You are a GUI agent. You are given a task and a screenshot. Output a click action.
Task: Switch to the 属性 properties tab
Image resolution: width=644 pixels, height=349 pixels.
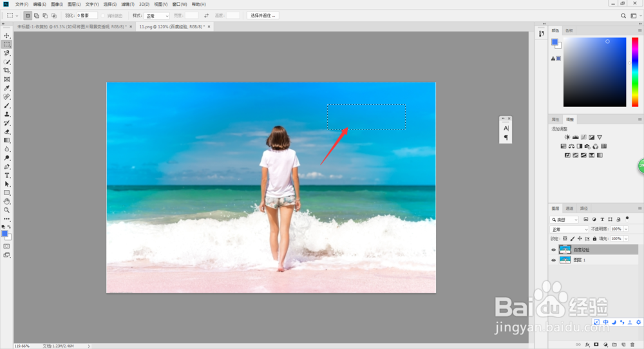(x=555, y=119)
